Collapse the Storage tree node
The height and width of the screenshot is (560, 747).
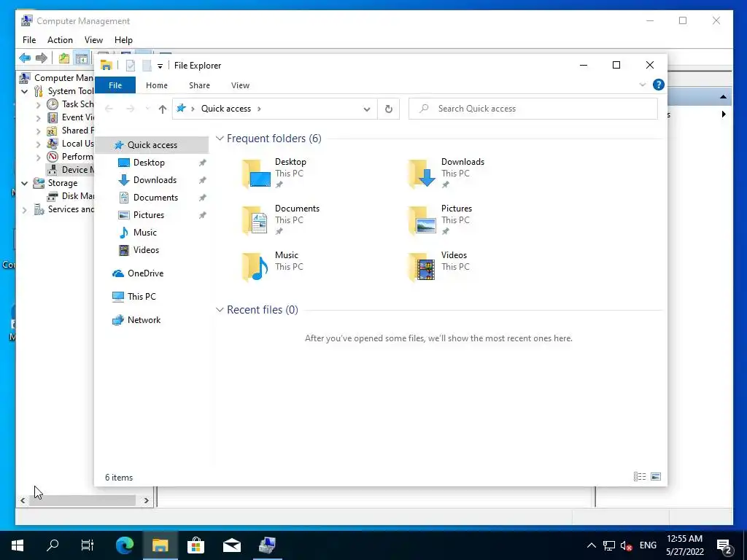click(24, 183)
